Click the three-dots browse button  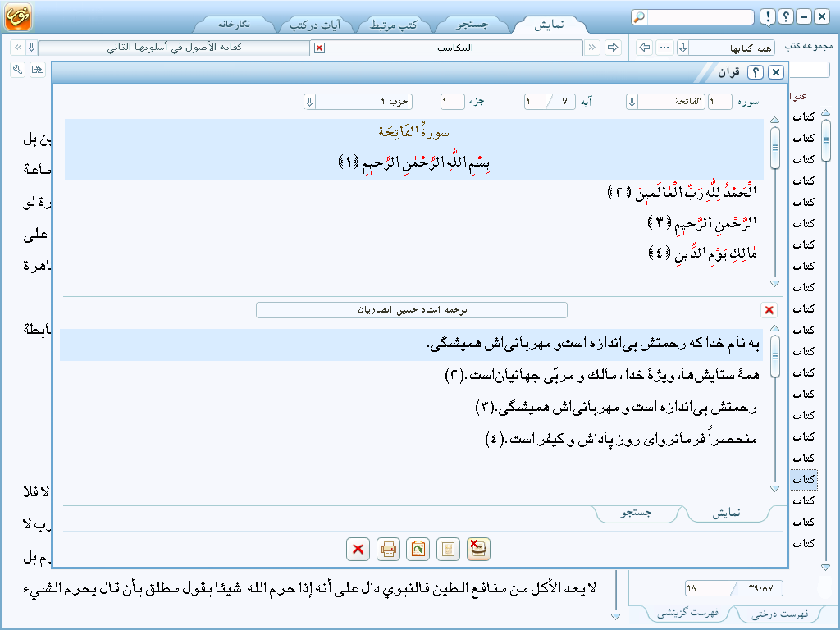point(664,48)
